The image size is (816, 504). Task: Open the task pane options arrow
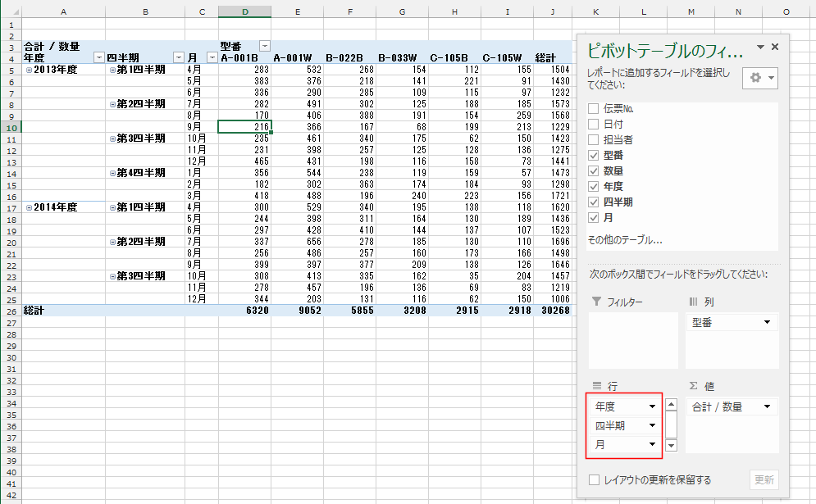pyautogui.click(x=760, y=48)
